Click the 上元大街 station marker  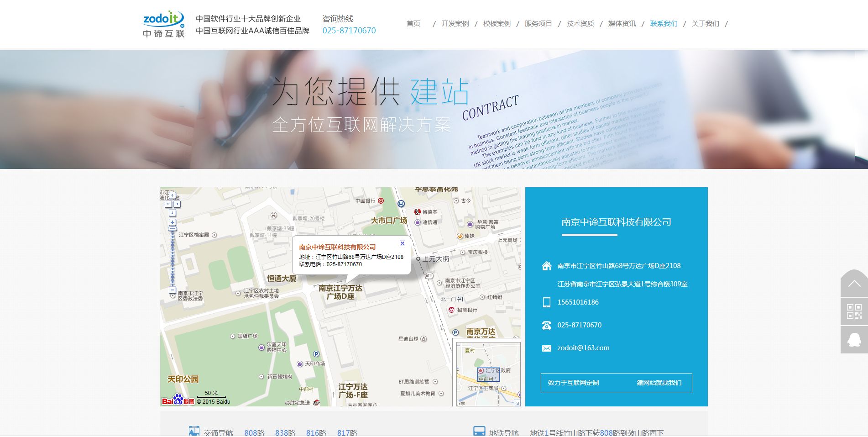tap(418, 258)
